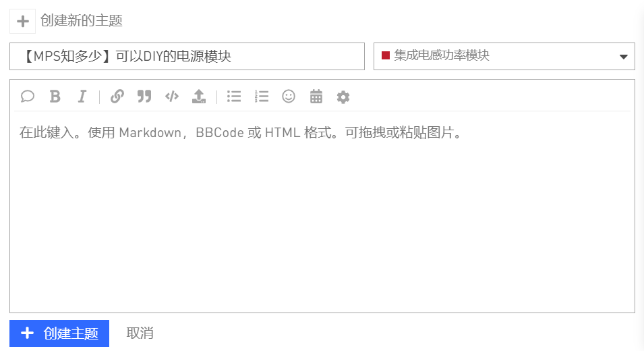Insert a hyperlink using the chain icon
Image resolution: width=644 pixels, height=351 pixels.
pos(117,97)
